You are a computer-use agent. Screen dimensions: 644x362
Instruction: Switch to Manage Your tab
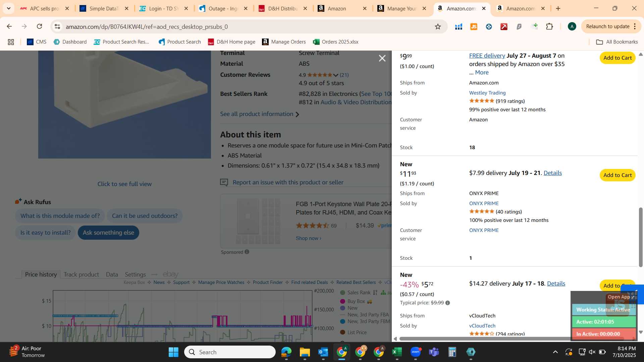[402, 8]
